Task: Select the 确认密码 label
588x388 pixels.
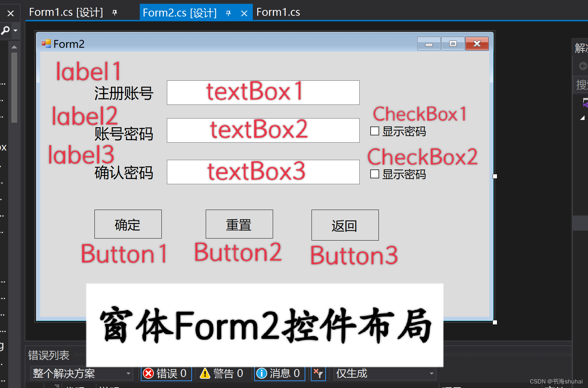Action: click(124, 173)
